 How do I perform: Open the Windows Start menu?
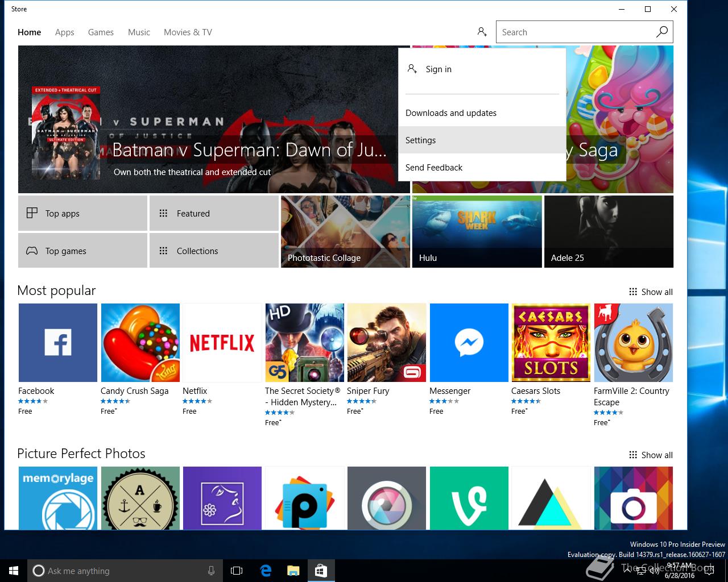[14, 571]
